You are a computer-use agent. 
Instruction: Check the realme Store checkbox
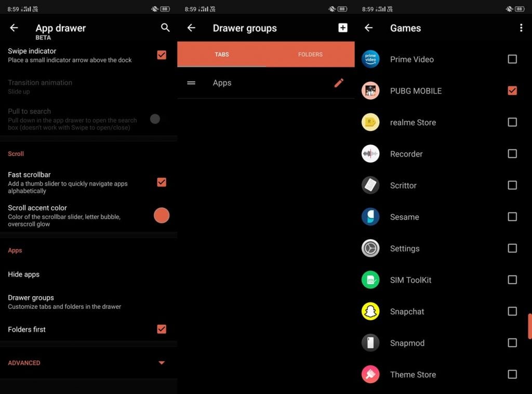(x=512, y=122)
